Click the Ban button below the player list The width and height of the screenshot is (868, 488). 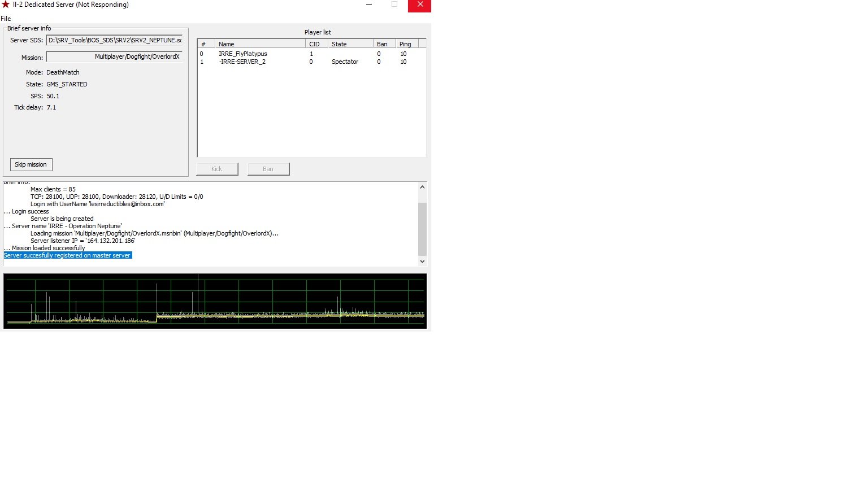268,169
